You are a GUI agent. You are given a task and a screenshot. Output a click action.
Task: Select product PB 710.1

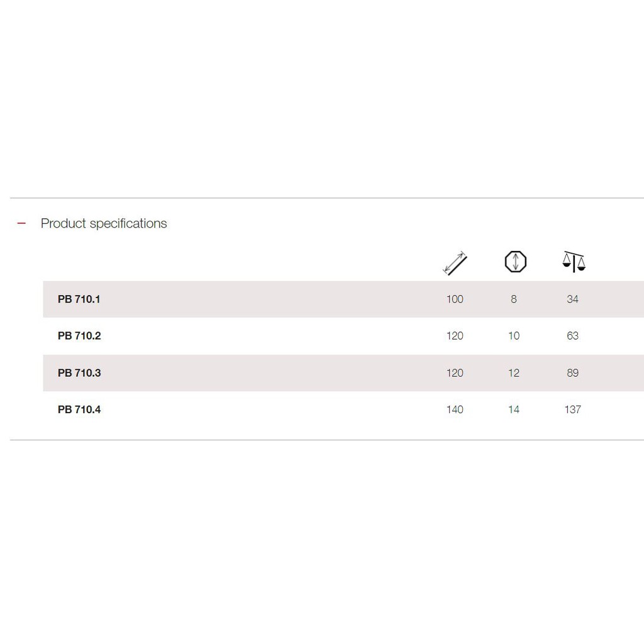[x=79, y=299]
